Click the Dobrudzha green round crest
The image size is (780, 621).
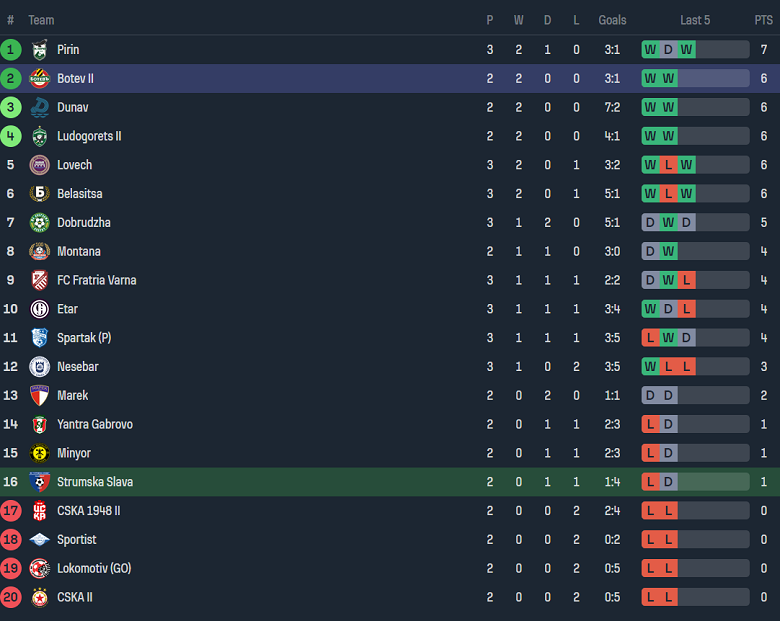tap(39, 223)
